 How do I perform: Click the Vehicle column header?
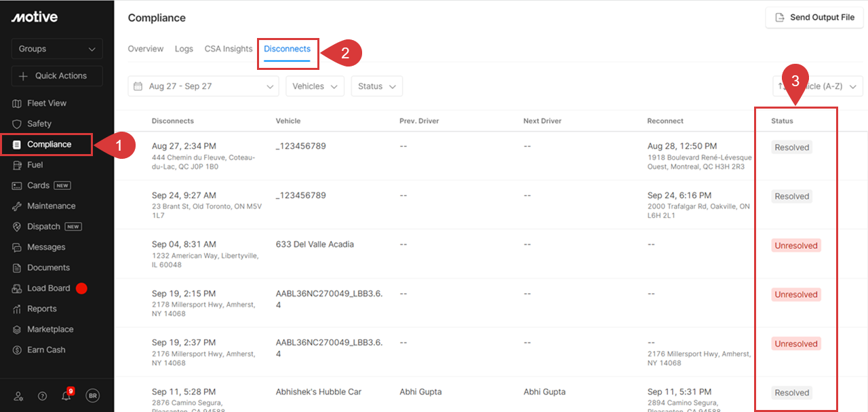(288, 121)
